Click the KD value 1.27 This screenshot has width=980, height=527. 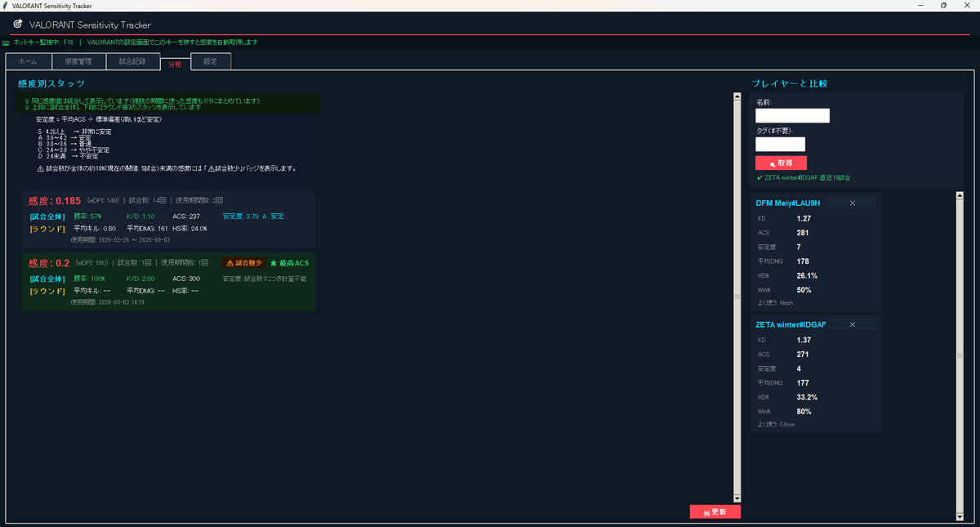coord(804,218)
